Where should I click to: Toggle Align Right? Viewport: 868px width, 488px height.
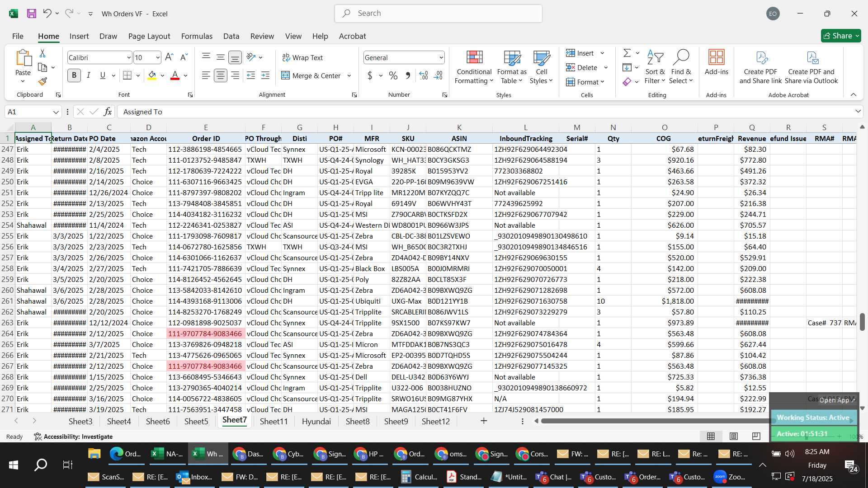(235, 75)
